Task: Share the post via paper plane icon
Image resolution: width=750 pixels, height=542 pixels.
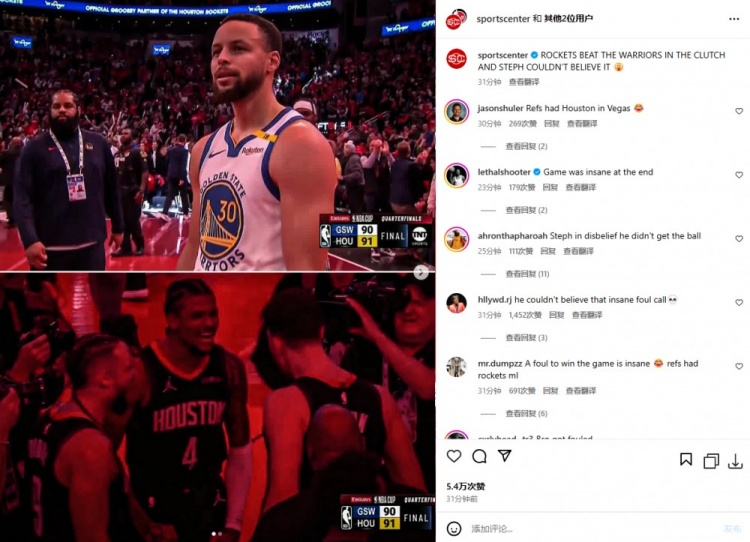Action: coord(505,455)
